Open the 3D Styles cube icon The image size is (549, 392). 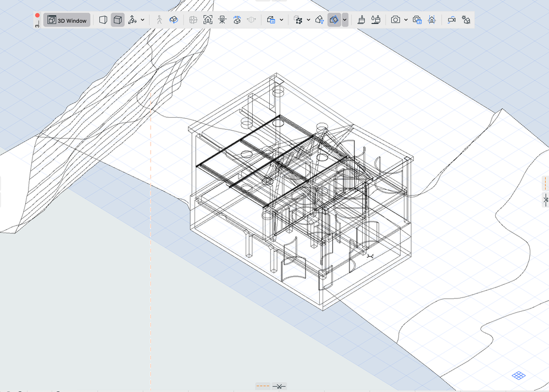click(271, 20)
